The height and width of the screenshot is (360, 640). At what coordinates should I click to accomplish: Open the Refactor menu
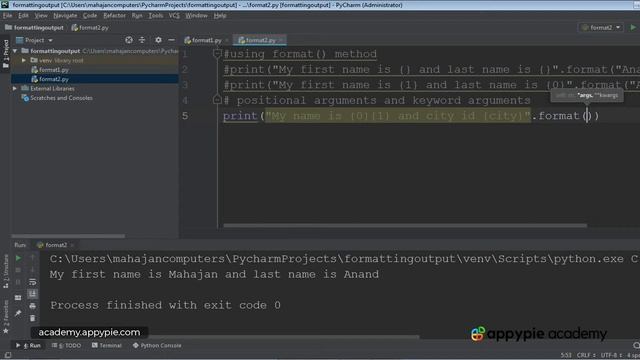tap(114, 16)
